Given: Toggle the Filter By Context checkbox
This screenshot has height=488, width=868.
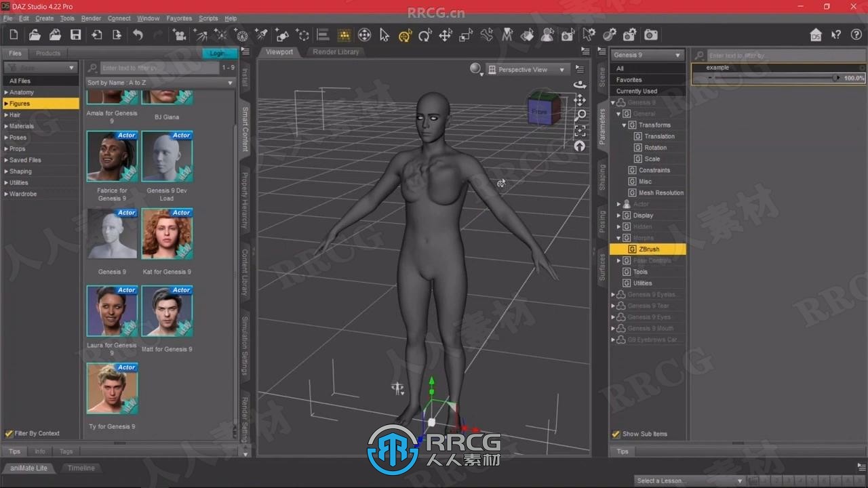Looking at the screenshot, I should coord(9,433).
